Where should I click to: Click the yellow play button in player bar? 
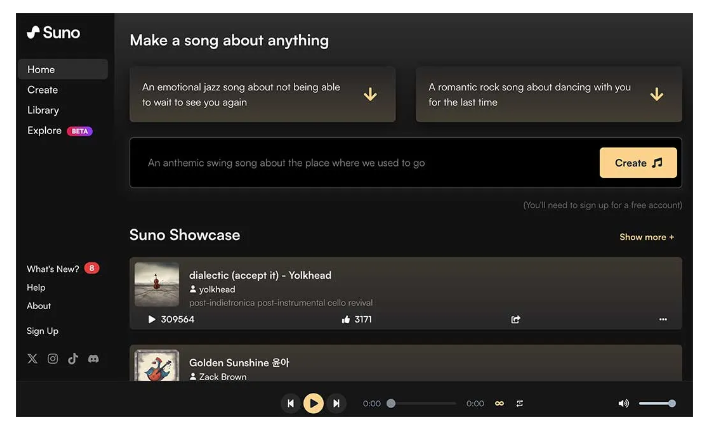coord(313,403)
